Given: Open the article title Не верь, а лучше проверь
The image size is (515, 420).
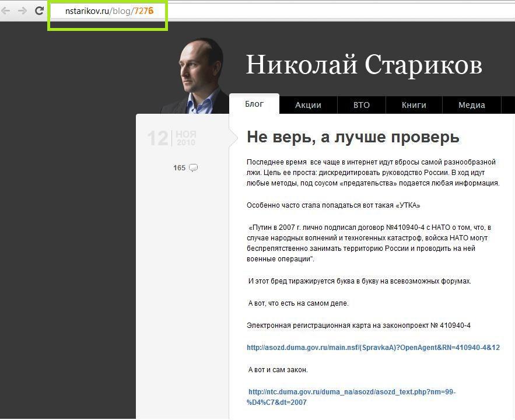Looking at the screenshot, I should (353, 137).
